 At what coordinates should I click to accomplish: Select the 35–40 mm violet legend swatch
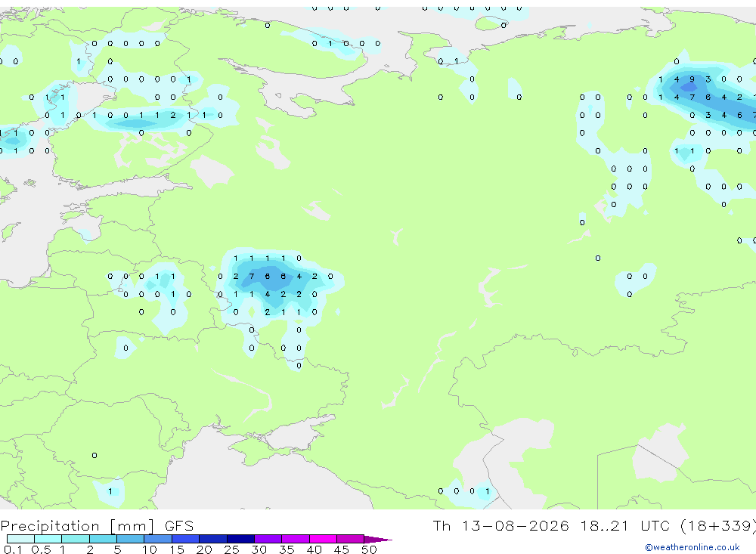pos(296,539)
